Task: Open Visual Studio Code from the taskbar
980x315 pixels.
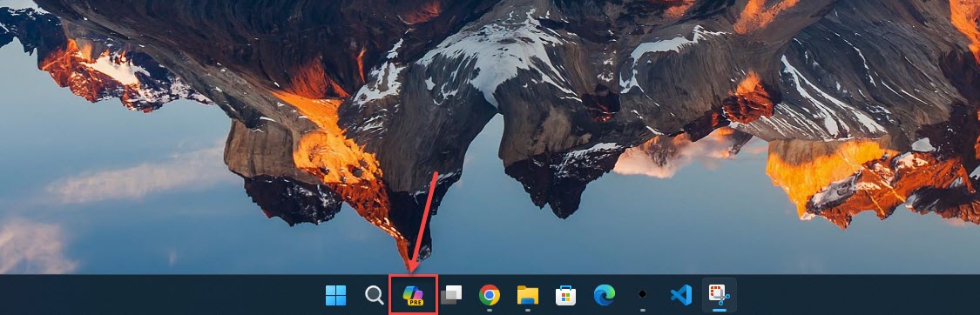Action: click(x=681, y=294)
